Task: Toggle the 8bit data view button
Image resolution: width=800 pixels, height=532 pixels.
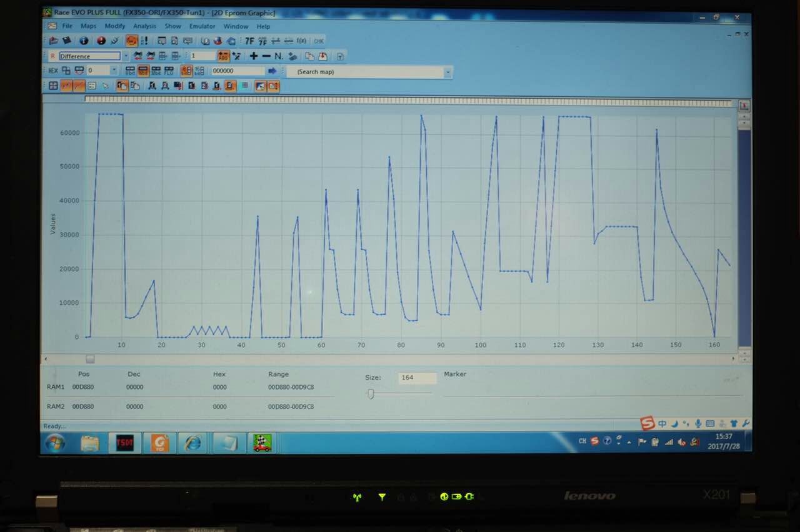Action: pos(130,71)
